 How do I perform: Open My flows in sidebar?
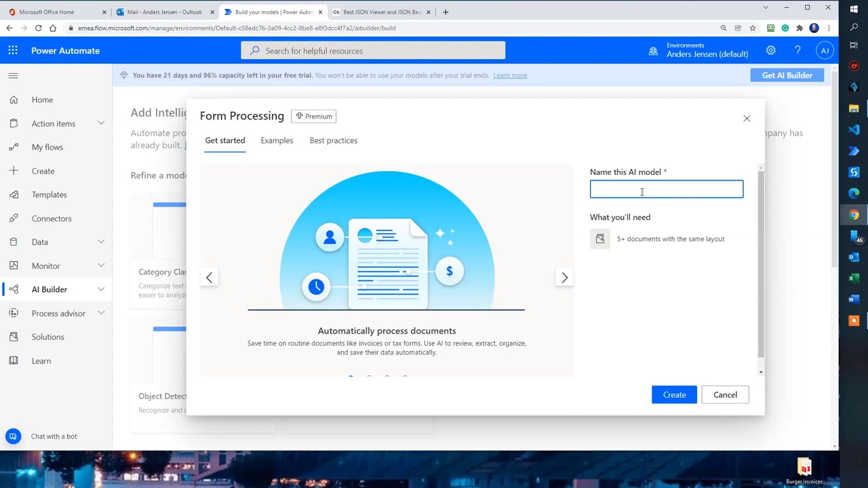coord(47,147)
